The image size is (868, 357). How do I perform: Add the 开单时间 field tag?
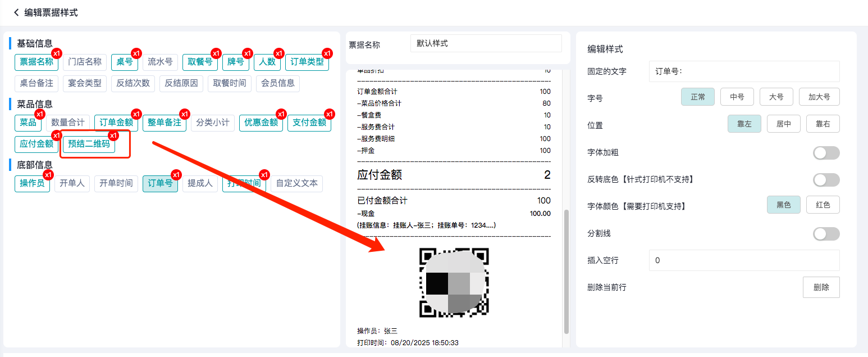point(116,183)
